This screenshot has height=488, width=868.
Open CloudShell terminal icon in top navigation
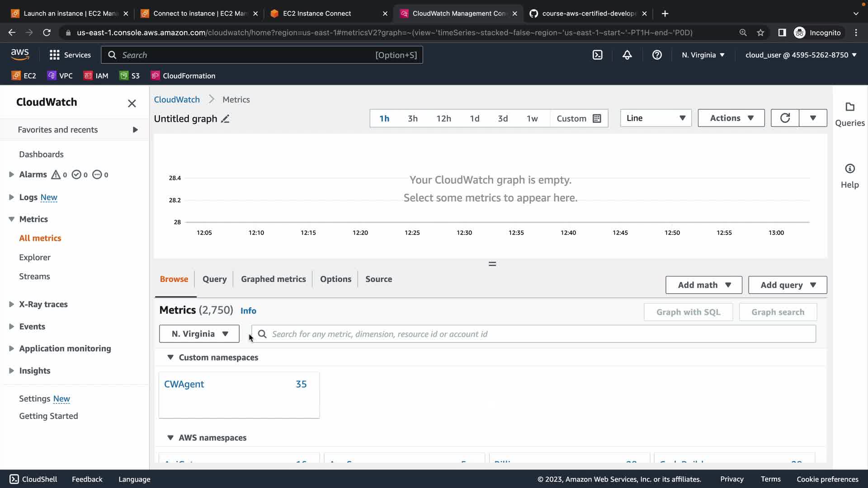point(597,55)
